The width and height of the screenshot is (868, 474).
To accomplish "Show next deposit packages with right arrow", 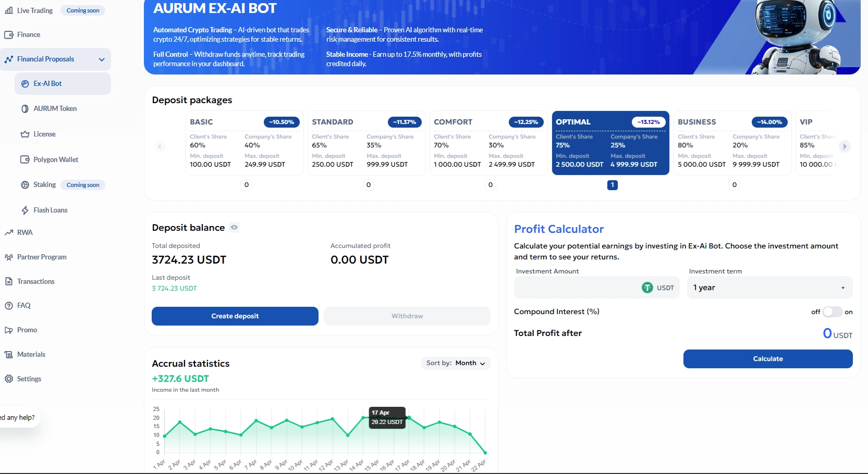I will [845, 146].
